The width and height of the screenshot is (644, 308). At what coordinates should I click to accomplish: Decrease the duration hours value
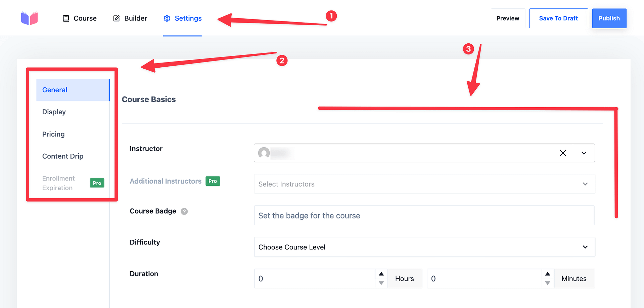point(381,283)
